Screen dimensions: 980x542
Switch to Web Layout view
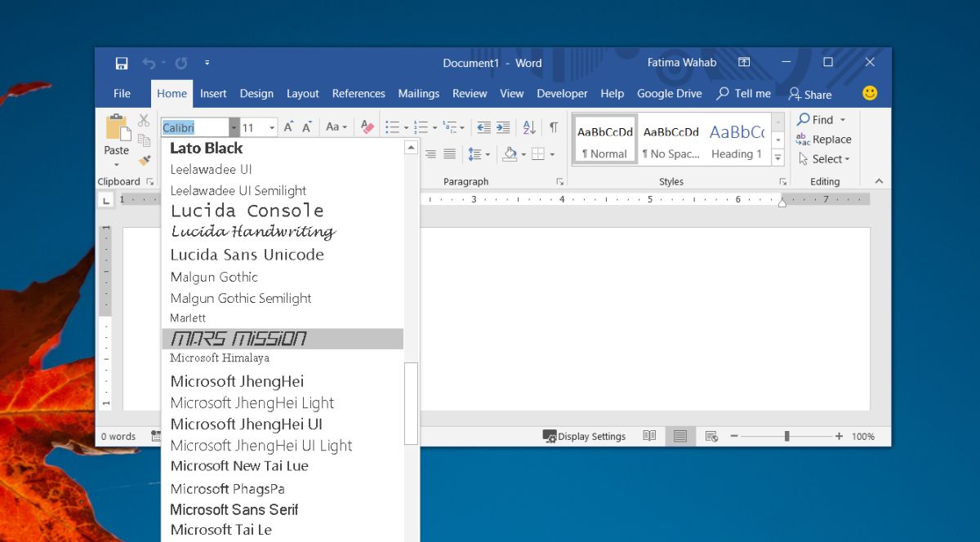(x=711, y=437)
